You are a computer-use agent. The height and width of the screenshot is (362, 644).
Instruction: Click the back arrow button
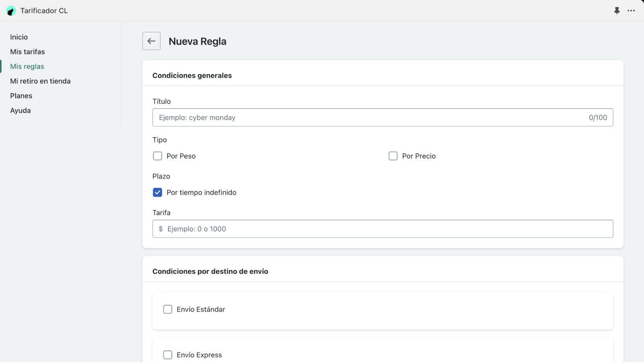pos(151,41)
